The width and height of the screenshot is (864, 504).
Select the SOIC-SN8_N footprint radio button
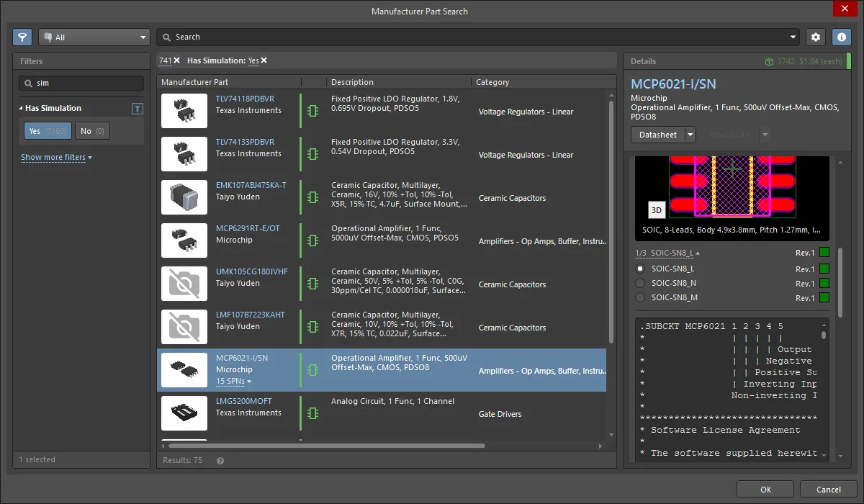pos(640,283)
